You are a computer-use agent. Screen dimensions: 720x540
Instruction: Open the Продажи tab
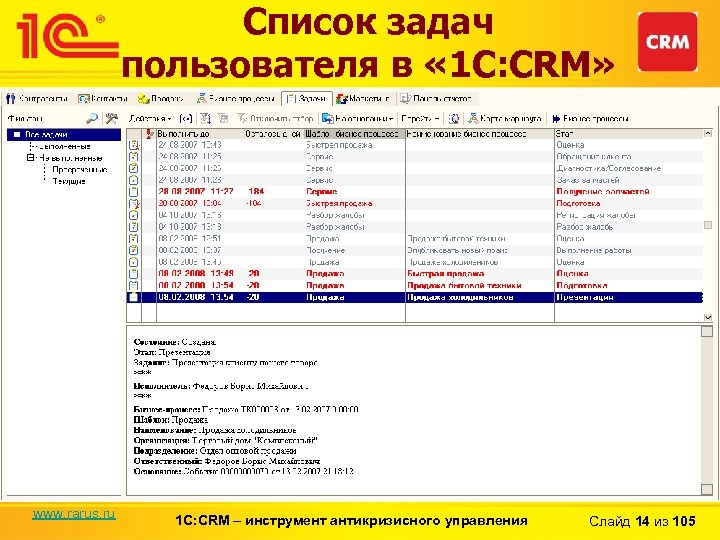[x=161, y=98]
